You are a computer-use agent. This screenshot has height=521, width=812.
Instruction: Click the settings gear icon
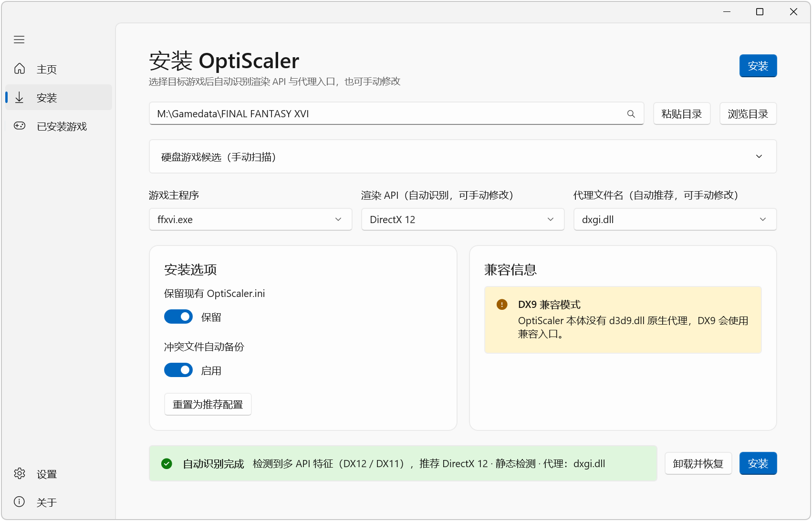[x=20, y=473]
